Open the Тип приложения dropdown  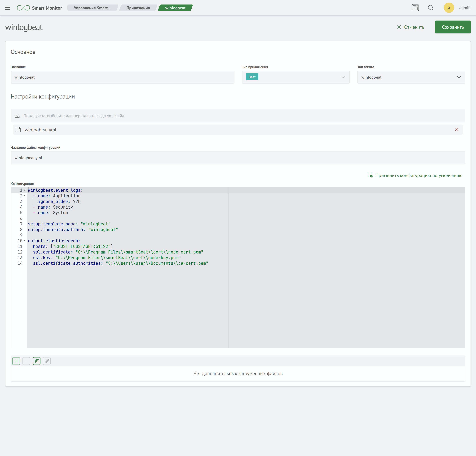click(295, 77)
